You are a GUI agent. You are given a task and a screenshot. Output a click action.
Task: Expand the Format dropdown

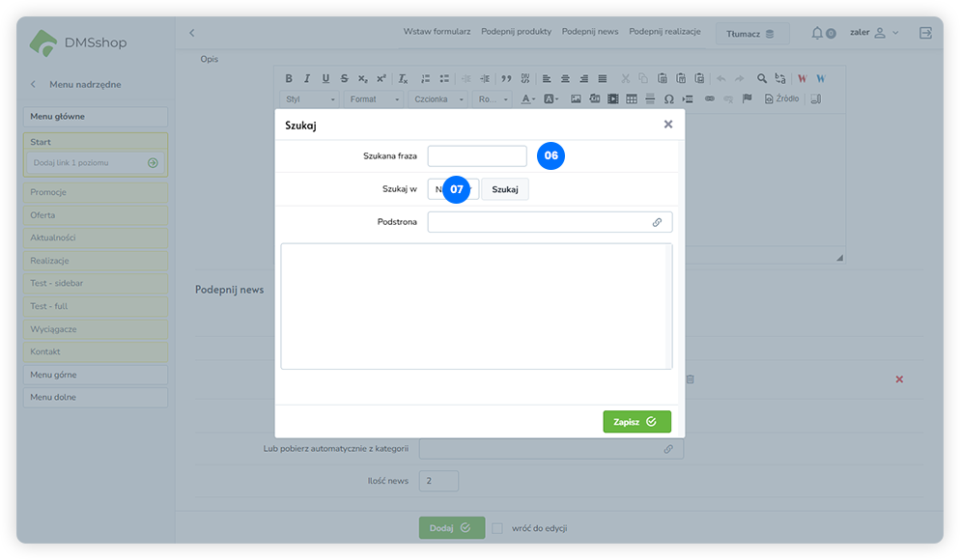click(x=375, y=98)
